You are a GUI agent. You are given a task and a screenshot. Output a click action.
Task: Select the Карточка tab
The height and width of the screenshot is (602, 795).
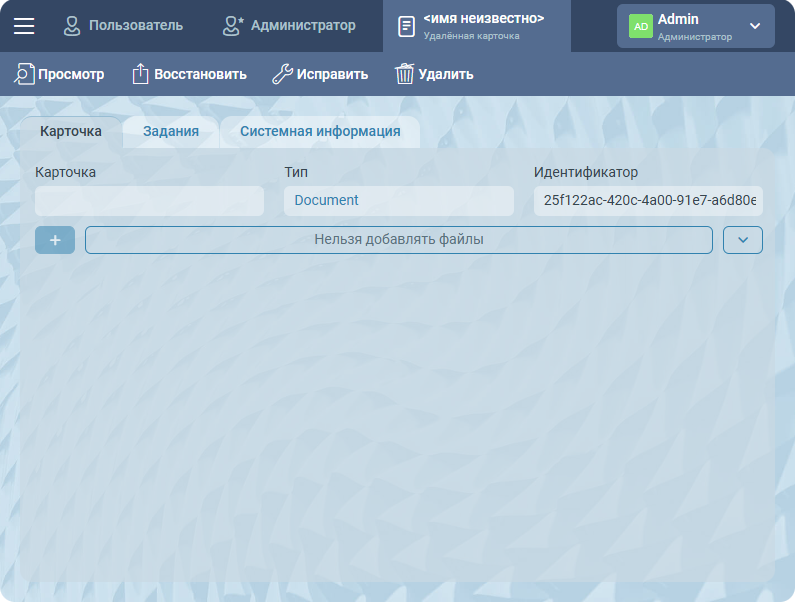(71, 131)
